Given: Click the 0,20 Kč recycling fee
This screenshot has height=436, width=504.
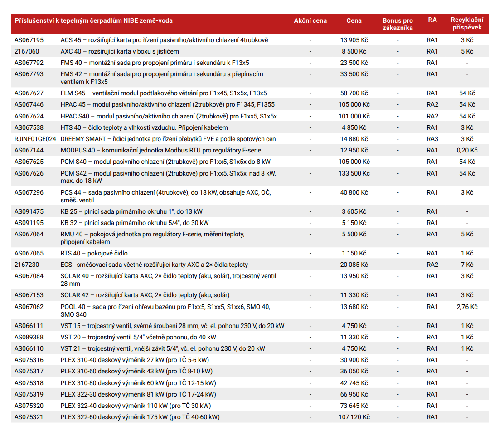Looking at the screenshot, I should click(467, 150).
